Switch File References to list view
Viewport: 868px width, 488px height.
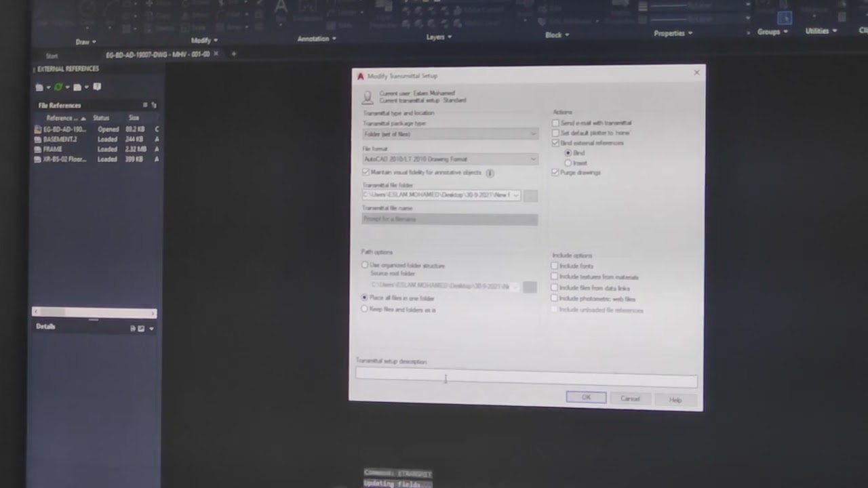145,105
